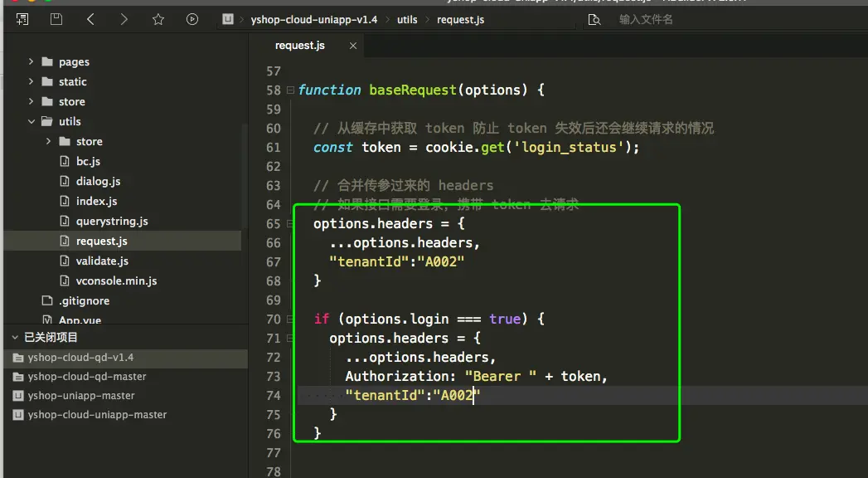Image resolution: width=868 pixels, height=478 pixels.
Task: Expand the static folder
Action: click(31, 81)
